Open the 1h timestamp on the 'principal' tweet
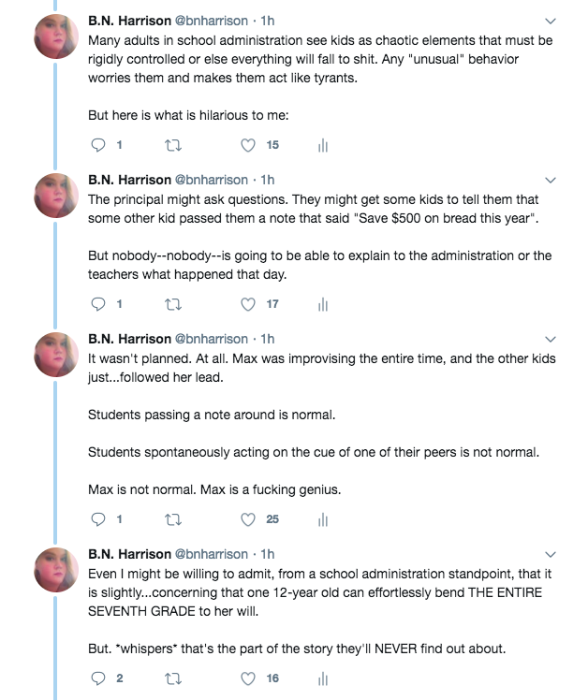 pyautogui.click(x=268, y=180)
